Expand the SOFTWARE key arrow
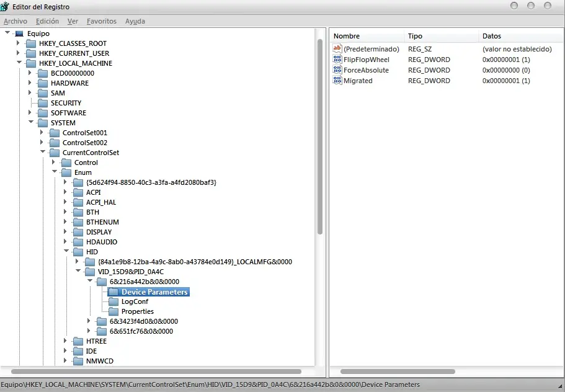Viewport: 565px width, 392px height. tap(30, 113)
